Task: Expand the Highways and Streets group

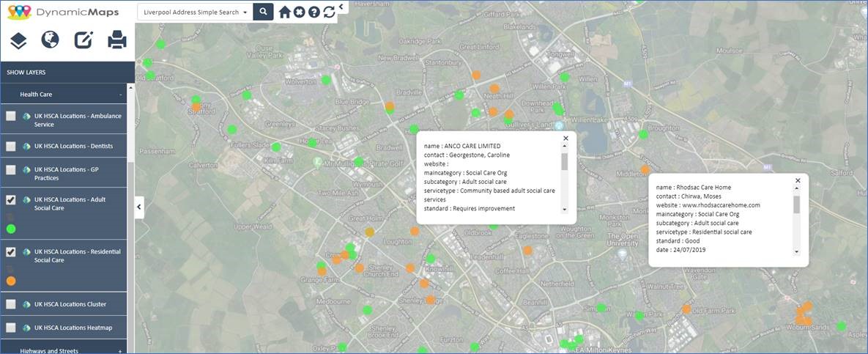Action: click(x=120, y=350)
